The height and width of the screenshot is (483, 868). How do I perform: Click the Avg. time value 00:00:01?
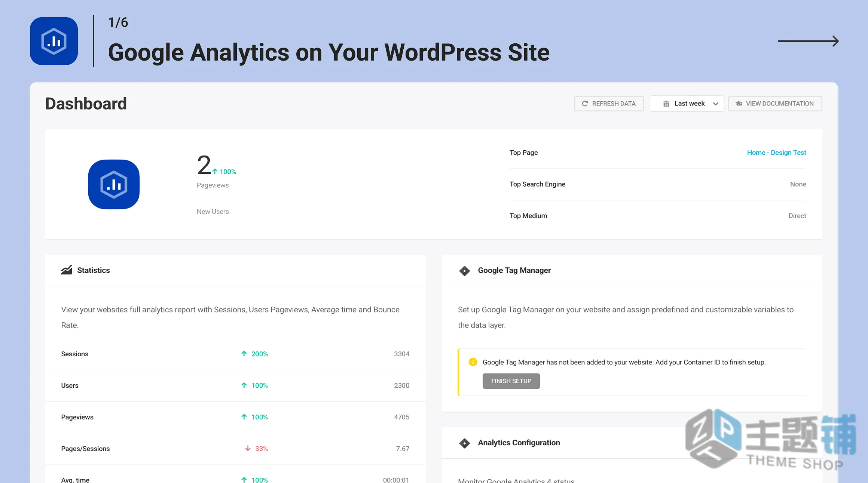click(396, 480)
